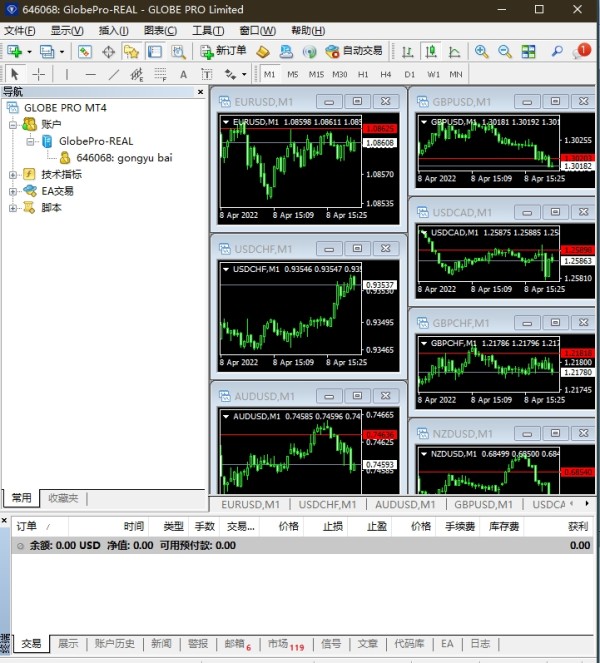Select the equidistant channel tool
Screen dimensions: 600x663
(137, 74)
